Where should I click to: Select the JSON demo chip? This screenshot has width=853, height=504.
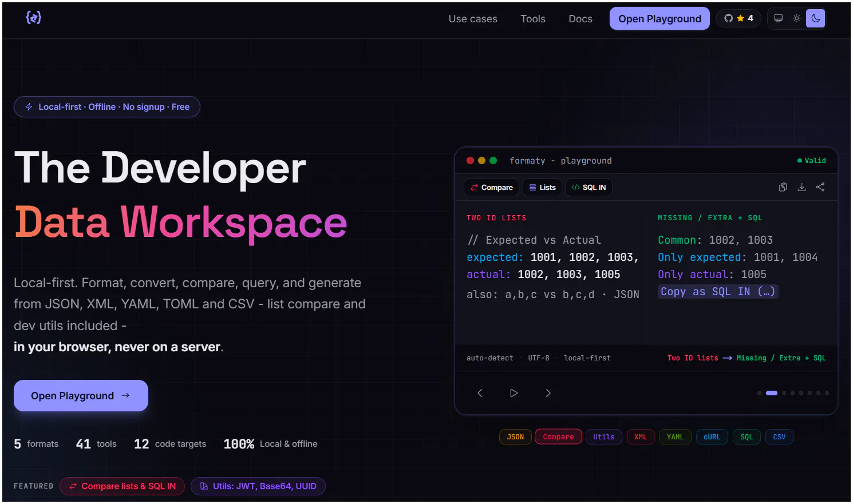(x=515, y=437)
